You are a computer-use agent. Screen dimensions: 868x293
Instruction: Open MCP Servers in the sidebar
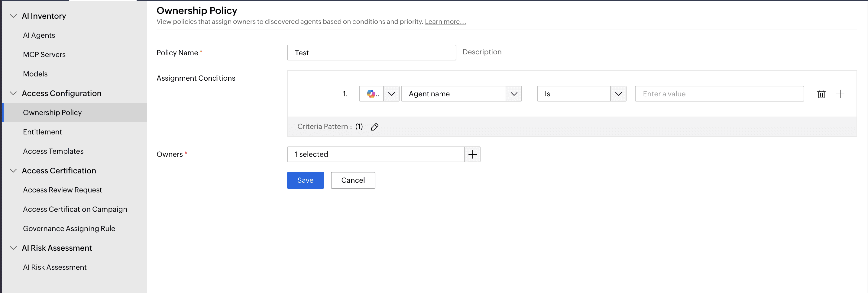click(x=44, y=55)
